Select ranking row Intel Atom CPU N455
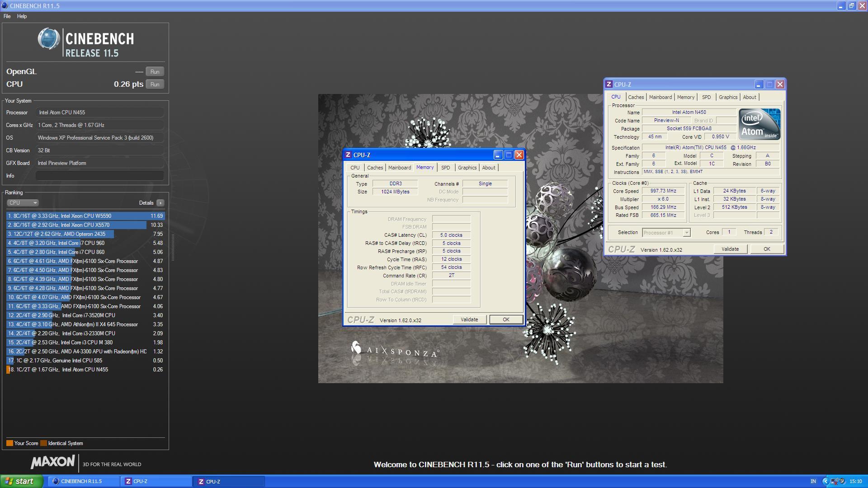Screen dimensions: 868x488 pos(85,370)
